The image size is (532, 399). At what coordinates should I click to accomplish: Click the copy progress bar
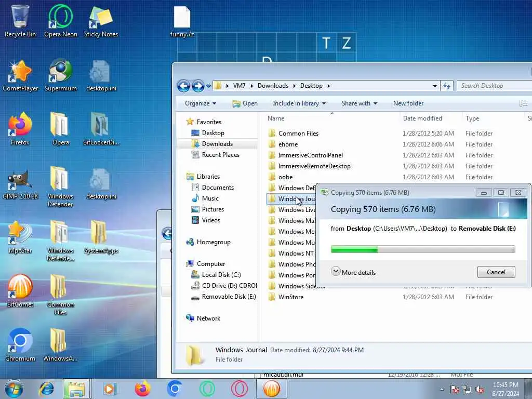pyautogui.click(x=423, y=249)
